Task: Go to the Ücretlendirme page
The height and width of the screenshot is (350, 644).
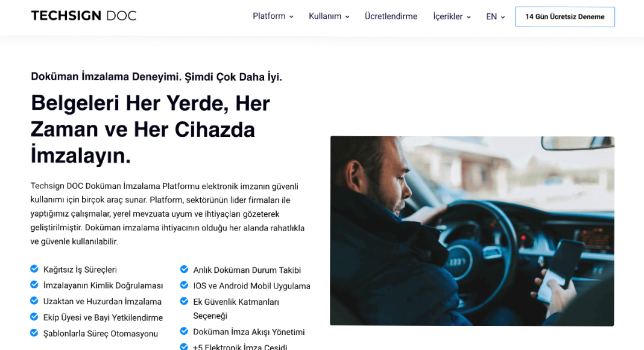Action: pyautogui.click(x=391, y=16)
